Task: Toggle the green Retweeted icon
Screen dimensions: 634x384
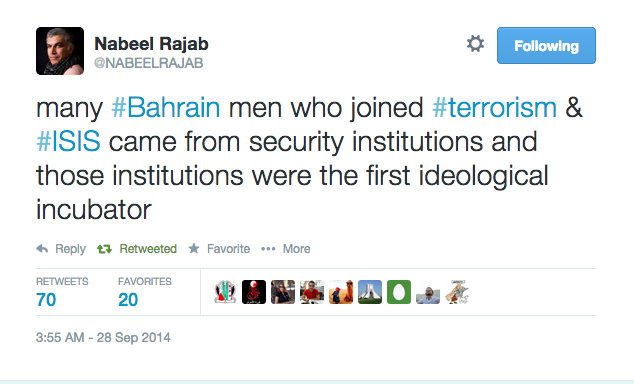Action: click(x=104, y=249)
